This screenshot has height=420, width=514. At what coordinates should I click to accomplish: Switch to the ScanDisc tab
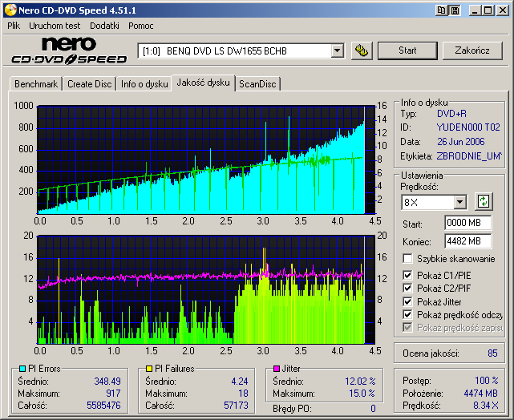[x=257, y=84]
